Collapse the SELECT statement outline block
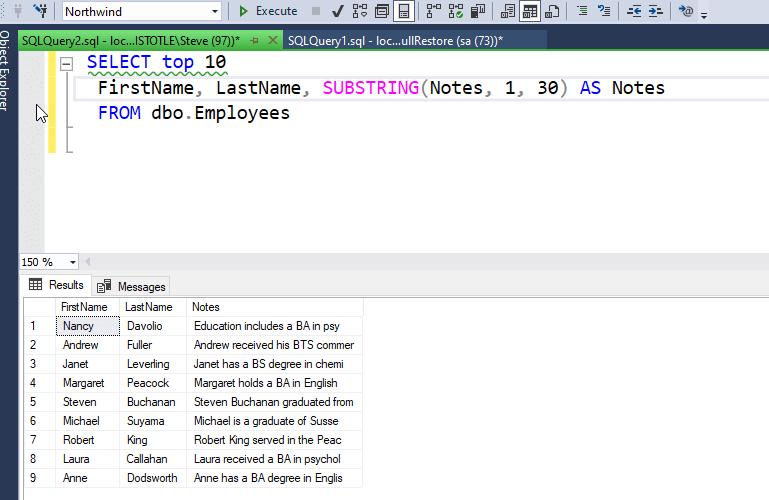This screenshot has width=769, height=500. tap(67, 62)
